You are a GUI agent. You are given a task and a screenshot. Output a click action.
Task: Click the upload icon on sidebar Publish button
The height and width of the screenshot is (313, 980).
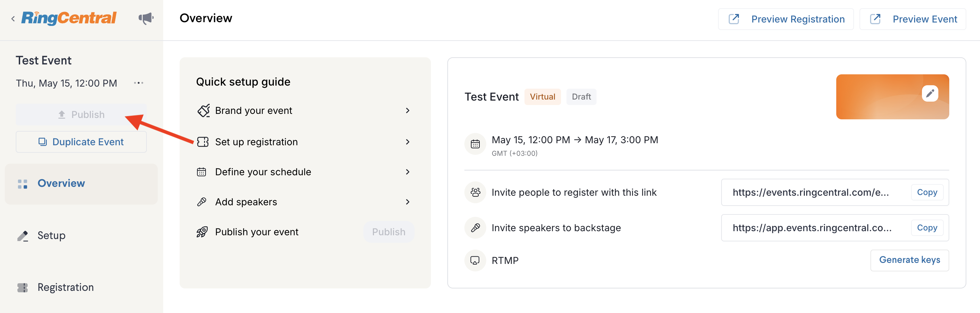(x=61, y=114)
